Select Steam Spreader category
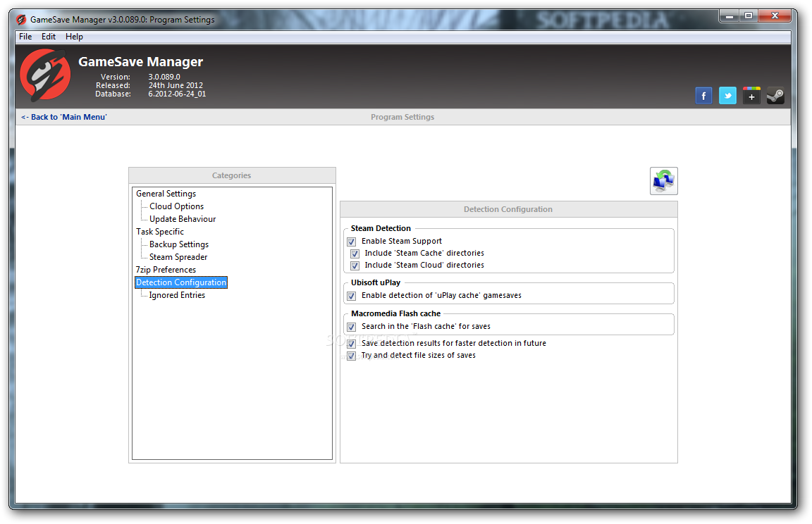The height and width of the screenshot is (524, 812). pyautogui.click(x=178, y=257)
